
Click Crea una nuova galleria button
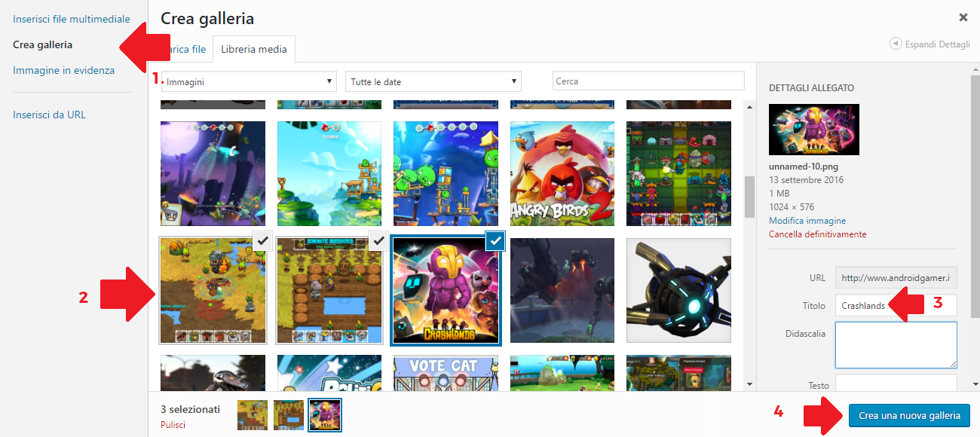909,415
